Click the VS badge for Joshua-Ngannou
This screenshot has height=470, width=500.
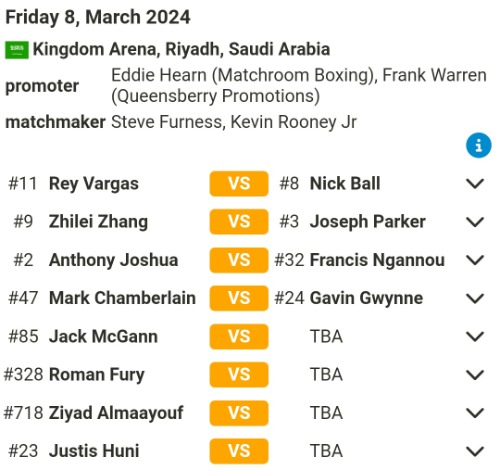tap(239, 260)
